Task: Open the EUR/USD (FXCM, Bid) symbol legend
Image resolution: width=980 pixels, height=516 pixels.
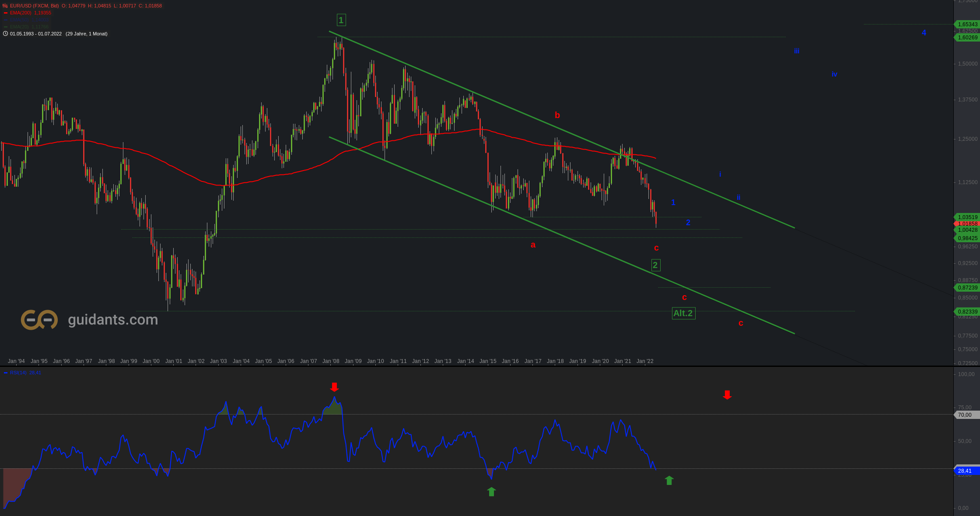Action: click(34, 6)
